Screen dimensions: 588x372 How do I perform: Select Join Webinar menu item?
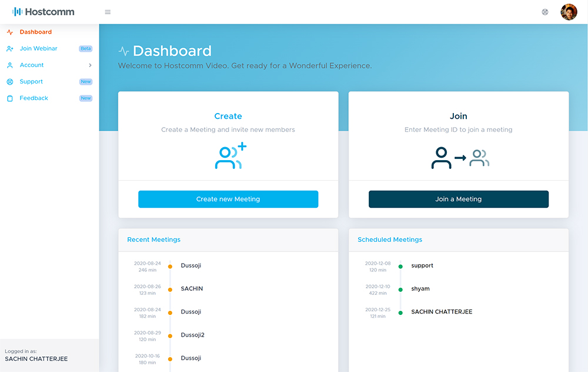[38, 49]
